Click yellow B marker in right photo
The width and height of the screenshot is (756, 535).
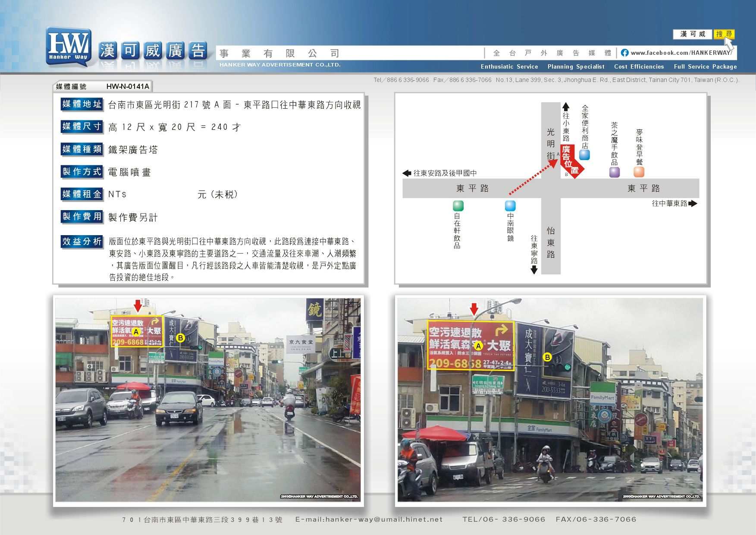[547, 357]
